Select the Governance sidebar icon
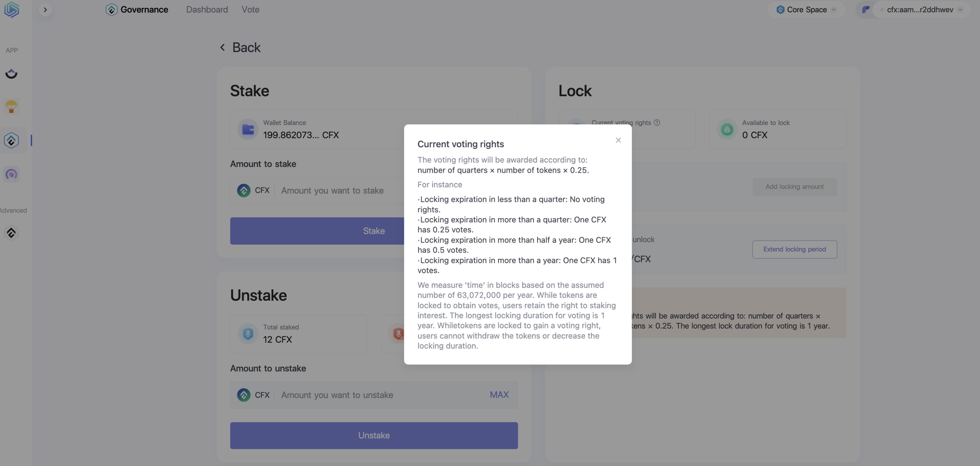The width and height of the screenshot is (980, 466). (11, 140)
